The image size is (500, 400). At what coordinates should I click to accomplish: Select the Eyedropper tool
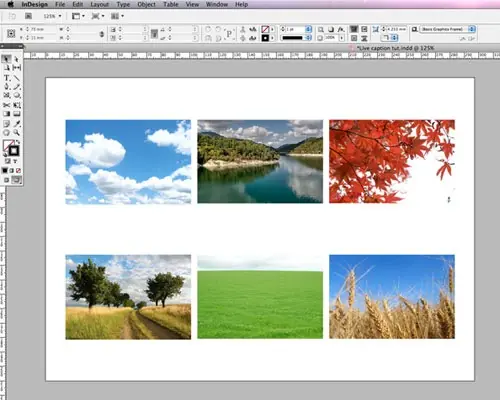tap(17, 124)
